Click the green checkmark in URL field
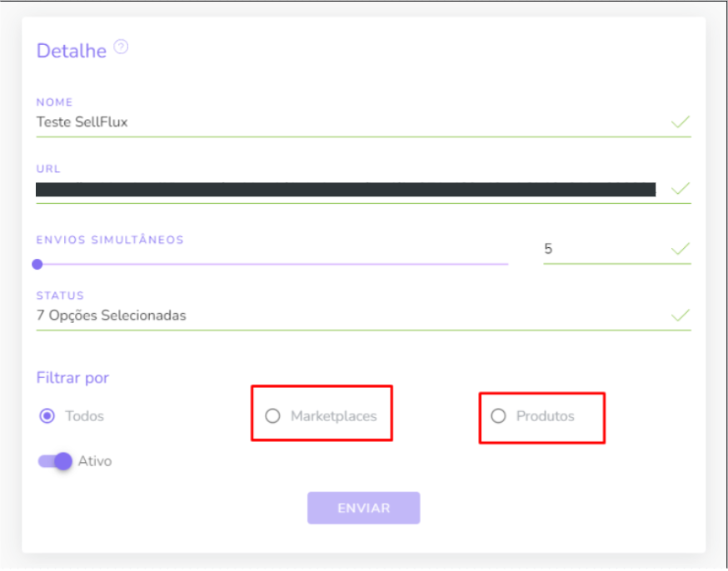This screenshot has height=571, width=728. pos(681,188)
